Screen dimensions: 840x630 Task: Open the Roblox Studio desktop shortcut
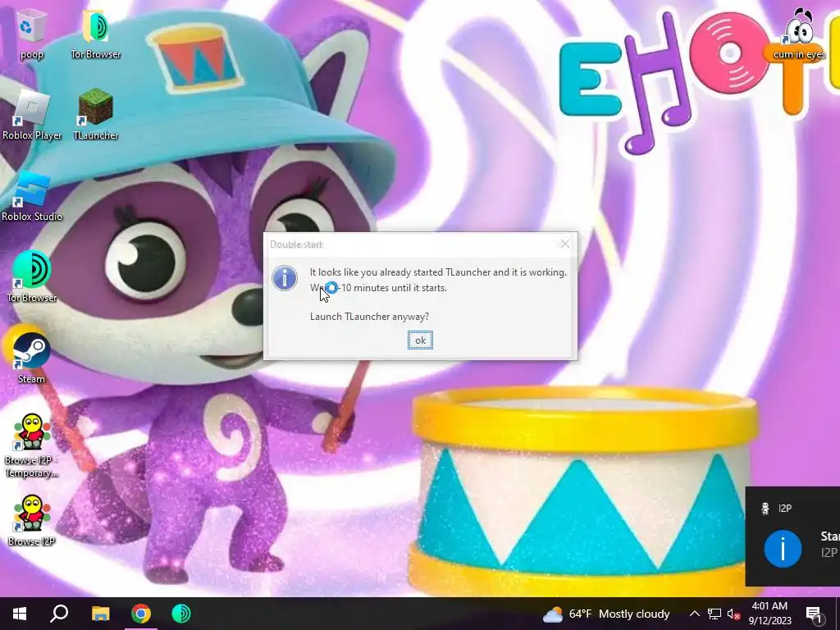click(31, 196)
